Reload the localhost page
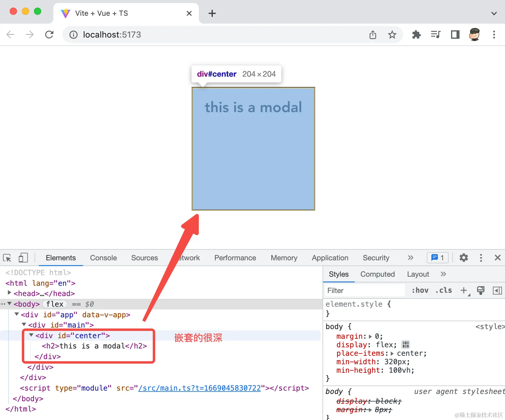This screenshot has height=420, width=505. (49, 35)
